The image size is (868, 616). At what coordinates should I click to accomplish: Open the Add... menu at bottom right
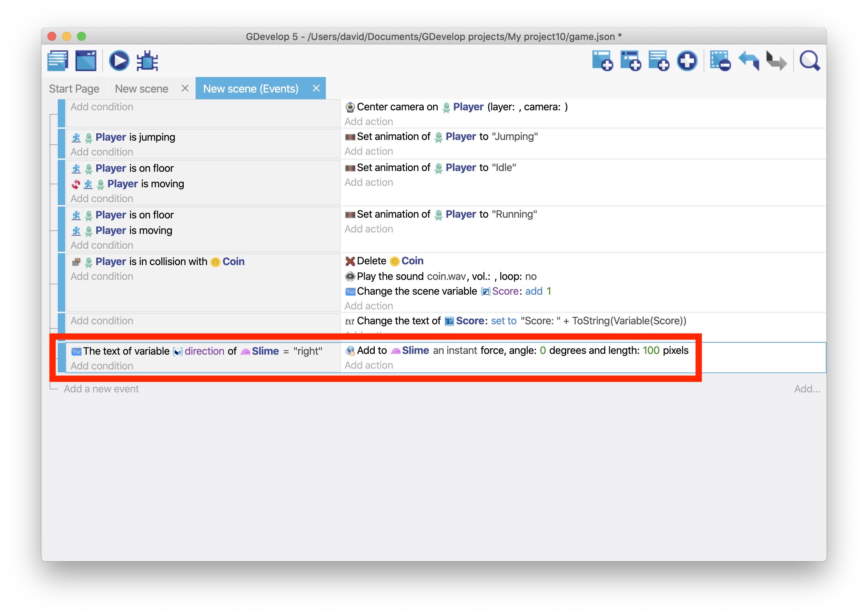click(x=807, y=389)
